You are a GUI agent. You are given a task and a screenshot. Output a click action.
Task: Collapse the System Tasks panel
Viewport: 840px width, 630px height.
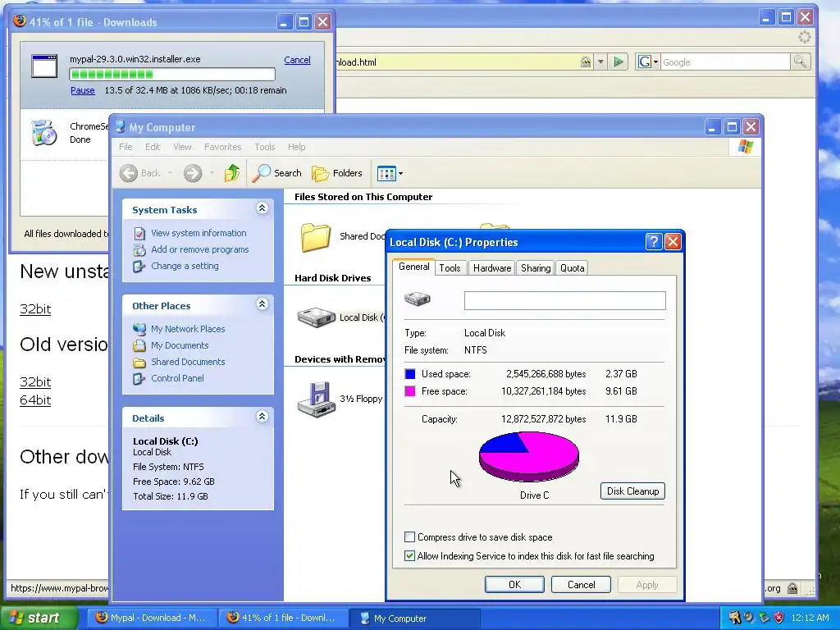[262, 208]
